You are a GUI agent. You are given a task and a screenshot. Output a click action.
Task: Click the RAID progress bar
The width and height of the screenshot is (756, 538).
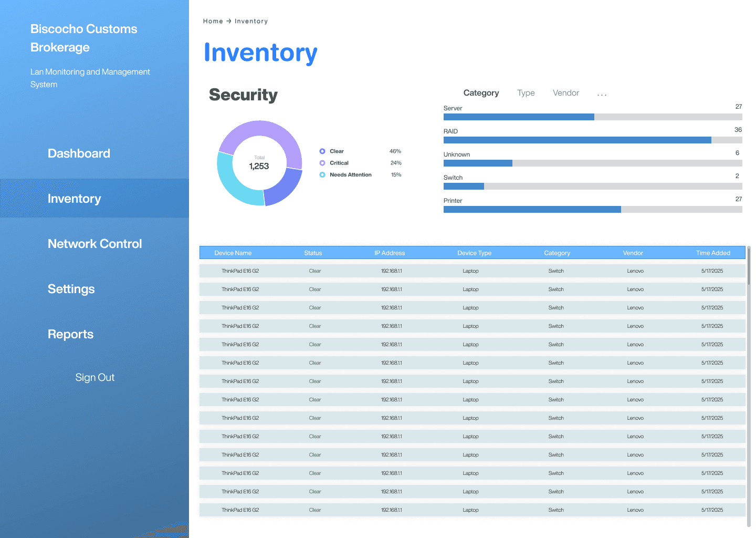(x=593, y=140)
